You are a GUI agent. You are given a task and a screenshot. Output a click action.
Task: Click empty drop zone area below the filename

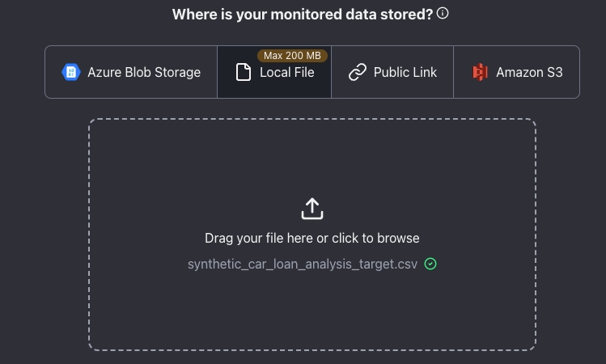click(312, 311)
